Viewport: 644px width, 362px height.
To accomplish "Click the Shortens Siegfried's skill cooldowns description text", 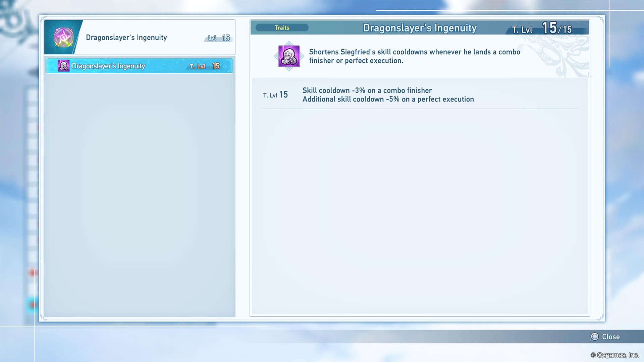I will click(x=414, y=56).
